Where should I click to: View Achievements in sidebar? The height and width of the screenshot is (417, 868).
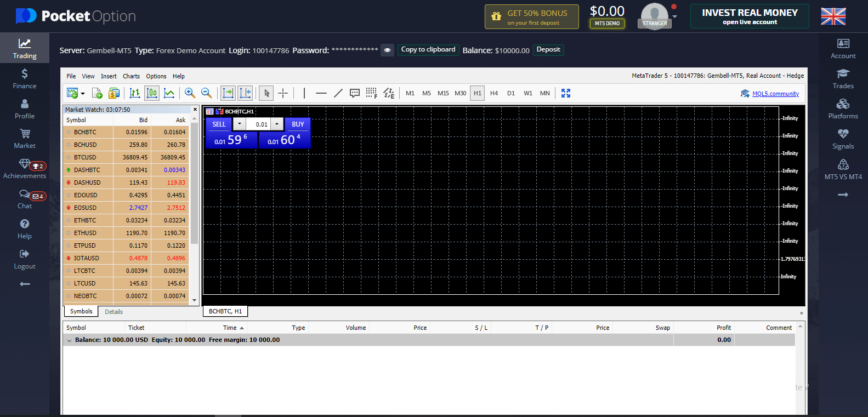(x=25, y=169)
